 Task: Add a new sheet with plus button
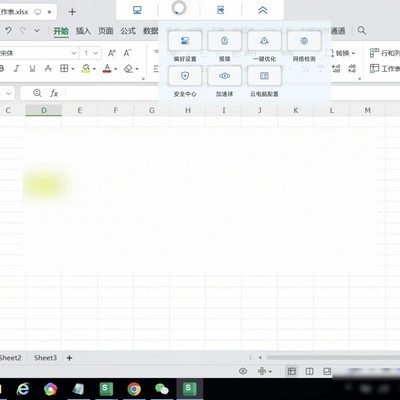pos(69,358)
